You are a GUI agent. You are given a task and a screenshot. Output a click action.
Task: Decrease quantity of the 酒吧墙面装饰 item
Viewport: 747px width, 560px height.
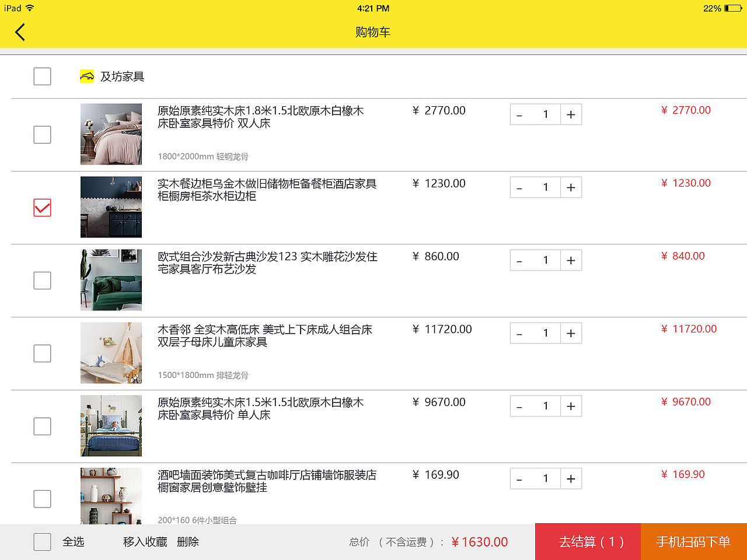pyautogui.click(x=520, y=478)
